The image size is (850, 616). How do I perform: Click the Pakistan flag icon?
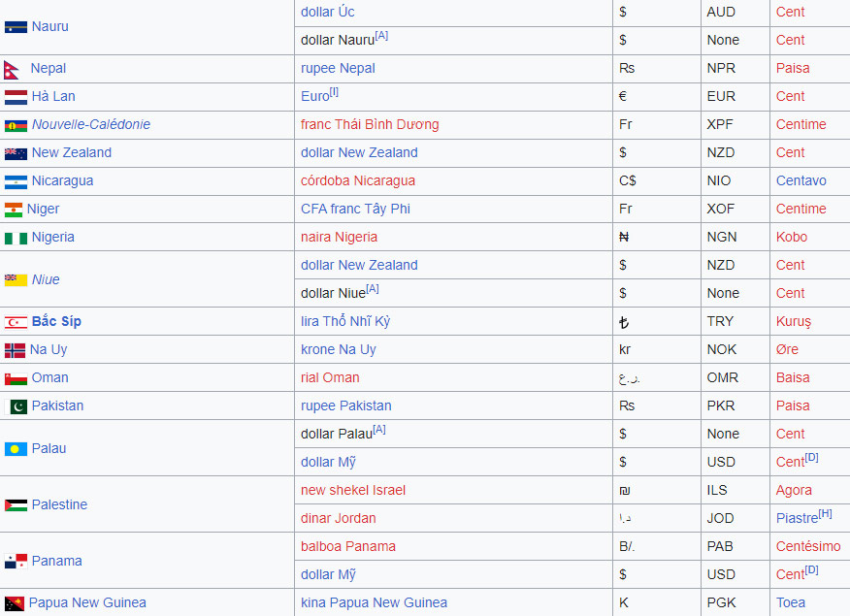click(17, 406)
